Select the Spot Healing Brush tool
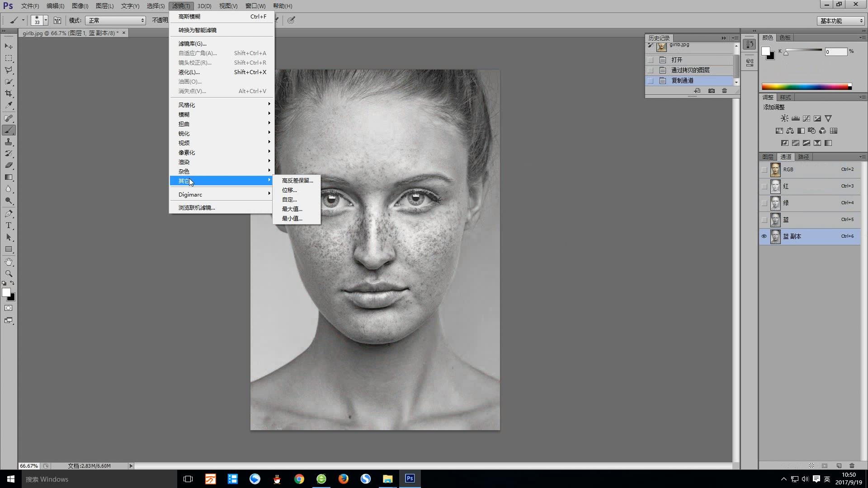Screen dimensions: 868x488 pyautogui.click(x=9, y=118)
